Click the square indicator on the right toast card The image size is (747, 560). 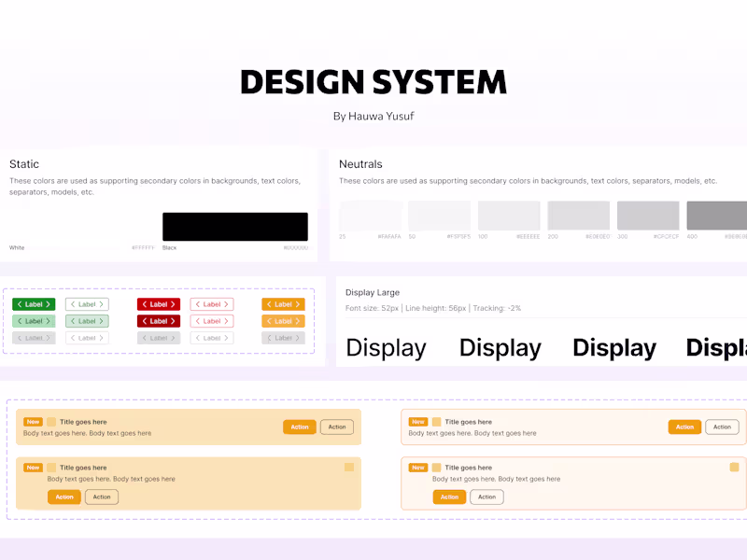pos(733,466)
